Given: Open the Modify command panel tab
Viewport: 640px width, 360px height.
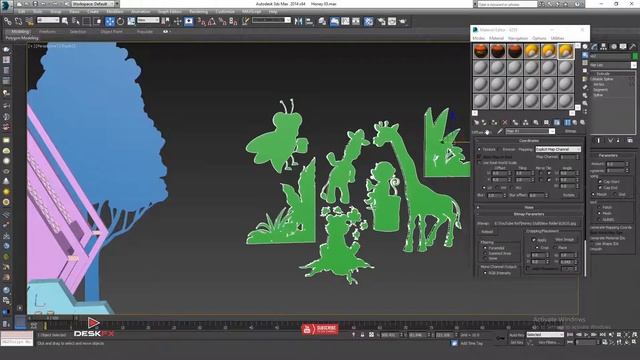Looking at the screenshot, I should click(594, 47).
